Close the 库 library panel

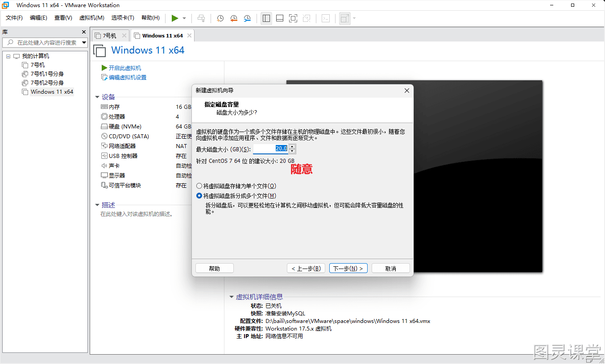83,32
